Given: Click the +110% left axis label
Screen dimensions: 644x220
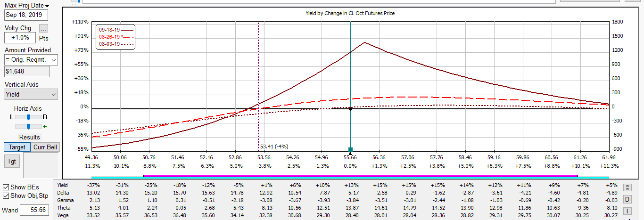Looking at the screenshot, I should tap(80, 22).
